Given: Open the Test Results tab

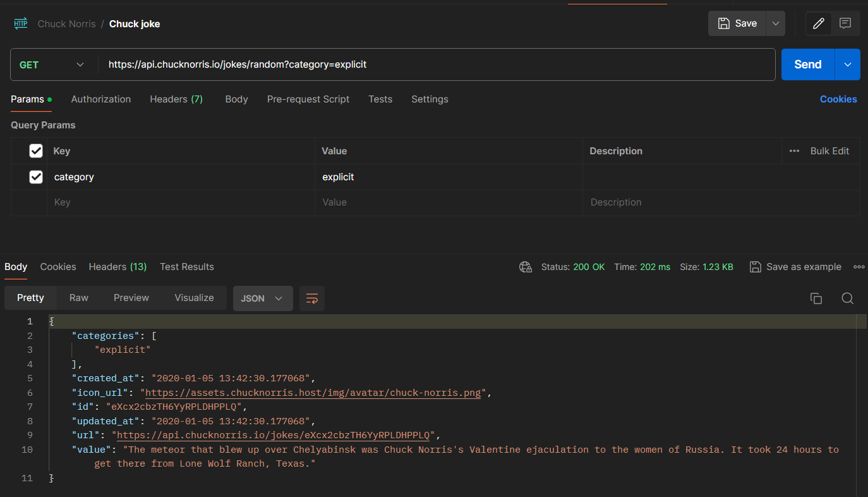Looking at the screenshot, I should [187, 267].
